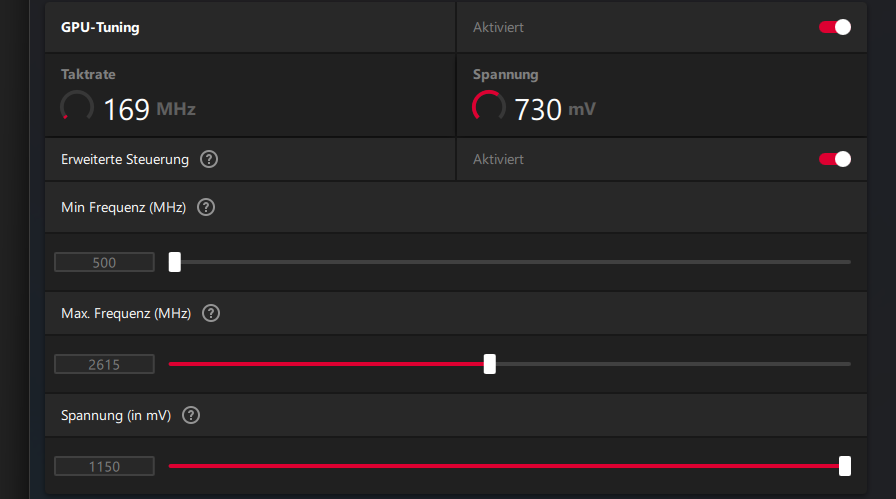Viewport: 896px width, 499px height.
Task: Click the red Spannung gauge dial
Action: [x=489, y=108]
